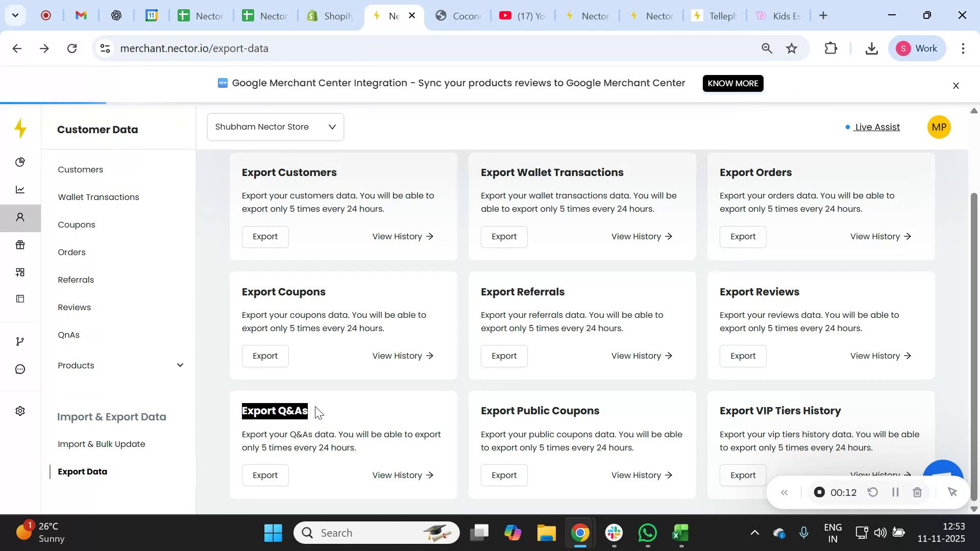Open the modules grid icon in sidebar
The width and height of the screenshot is (980, 551).
pyautogui.click(x=20, y=271)
